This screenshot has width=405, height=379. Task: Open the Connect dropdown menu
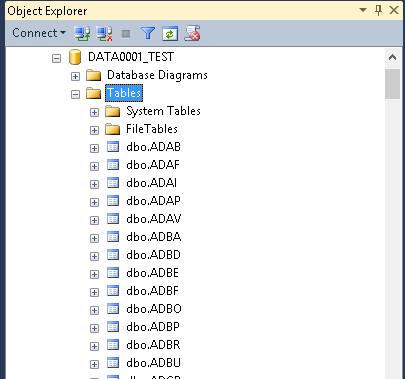[39, 33]
